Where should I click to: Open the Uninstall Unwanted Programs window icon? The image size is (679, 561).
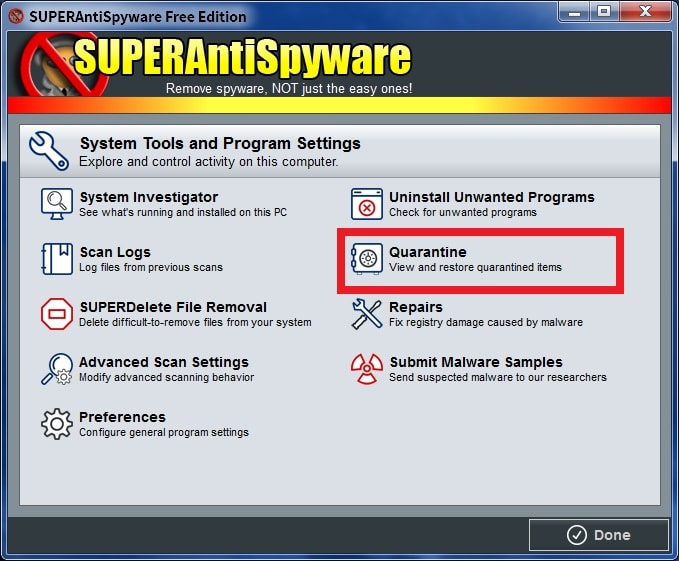pyautogui.click(x=367, y=204)
